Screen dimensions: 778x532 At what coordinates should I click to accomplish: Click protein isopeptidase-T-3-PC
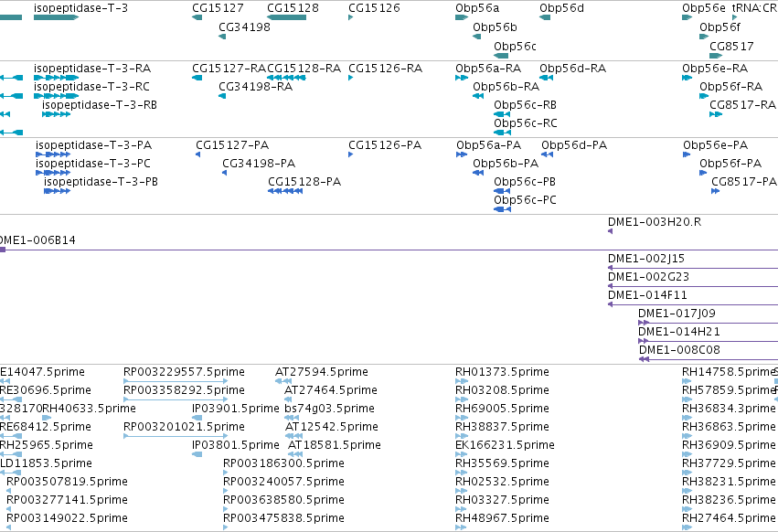tap(92, 164)
